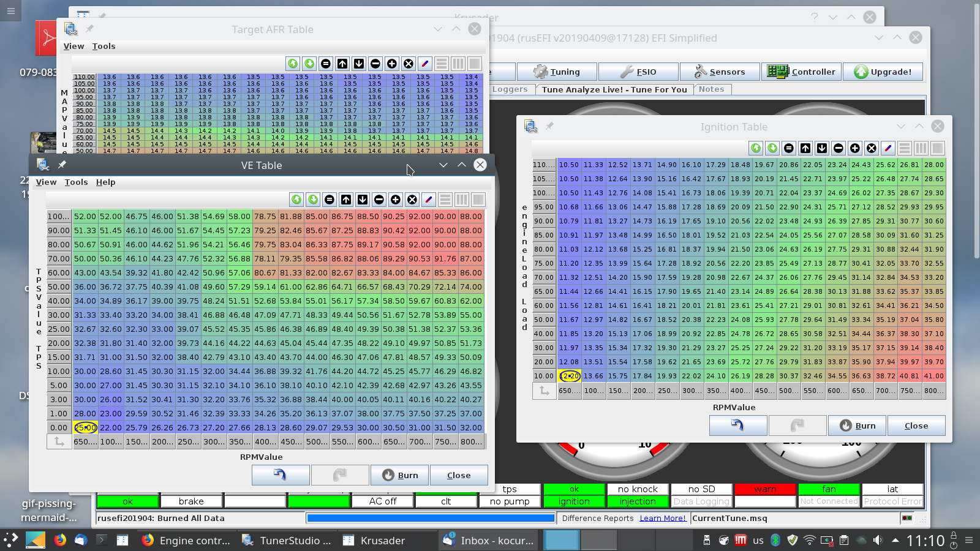The image size is (980, 551).
Task: Switch to the Loggers tab
Action: 510,89
